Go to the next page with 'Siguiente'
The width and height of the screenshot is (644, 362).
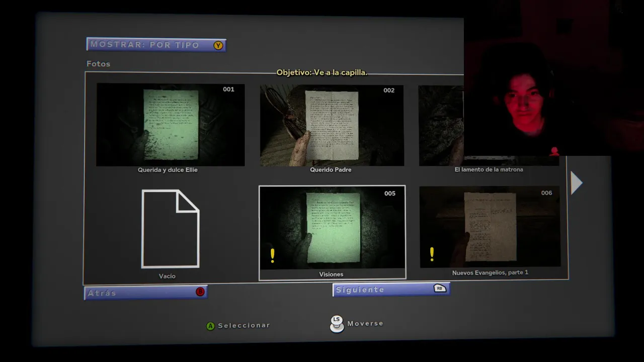[x=391, y=289]
